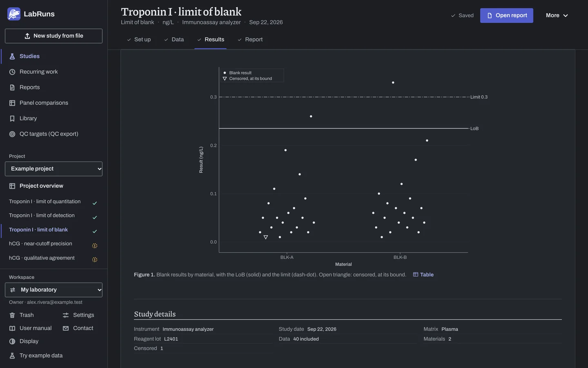This screenshot has width=588, height=368.
Task: Click in-progress icon for hCG qualitative agreement
Action: pyautogui.click(x=95, y=260)
